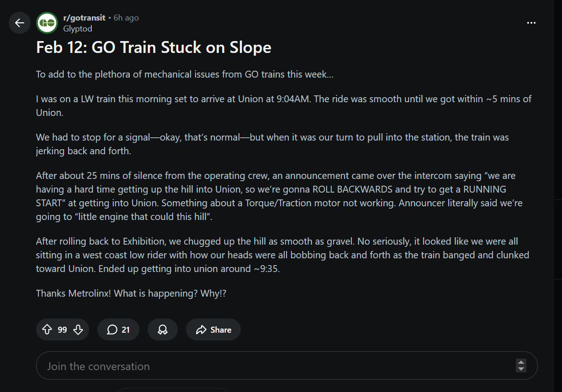562x392 pixels.
Task: Upvote the GO Train Stuck post
Action: coord(47,330)
